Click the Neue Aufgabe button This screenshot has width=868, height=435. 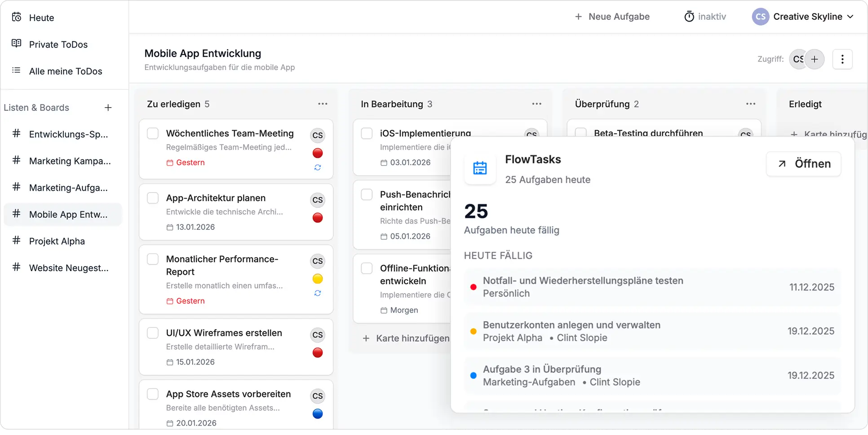(611, 17)
